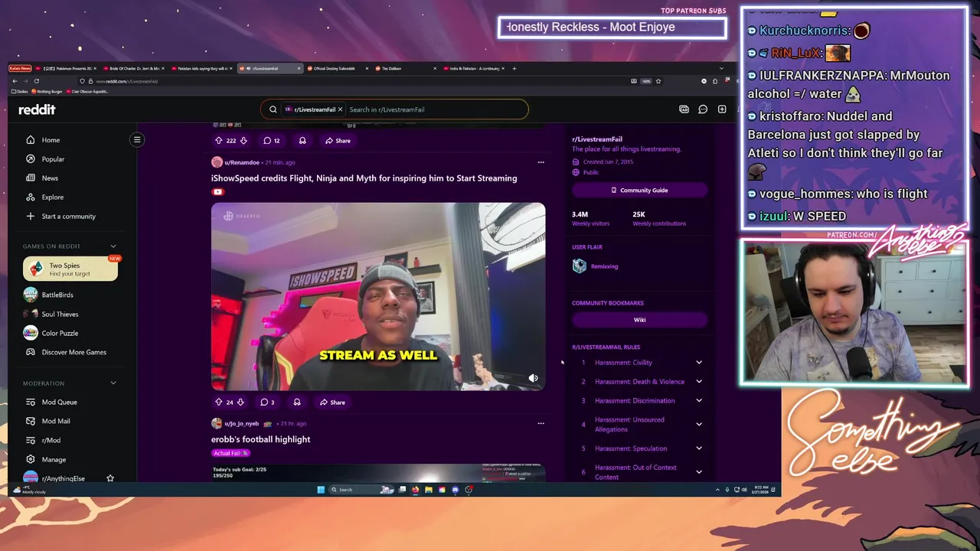
Task: Click the Windows Start button
Action: click(321, 490)
